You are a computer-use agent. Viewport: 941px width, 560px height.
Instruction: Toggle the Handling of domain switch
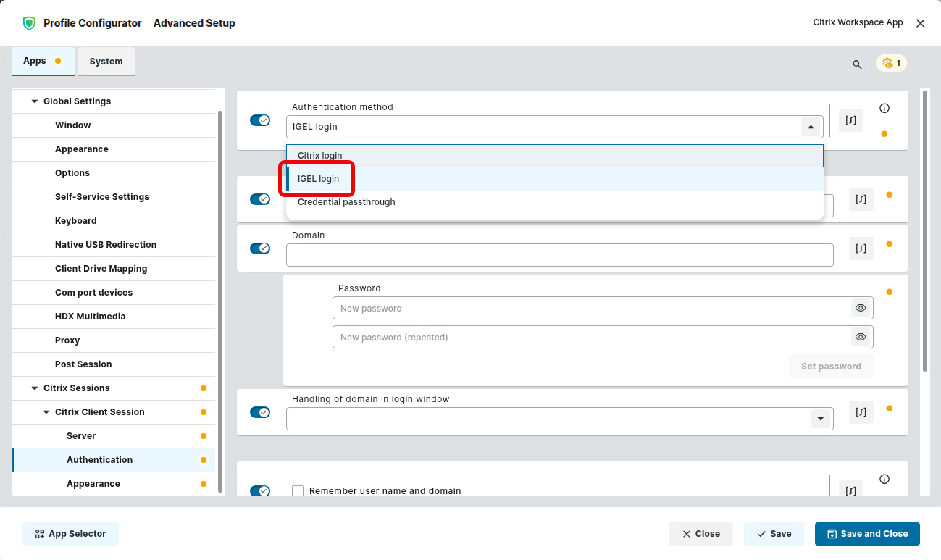pyautogui.click(x=260, y=412)
